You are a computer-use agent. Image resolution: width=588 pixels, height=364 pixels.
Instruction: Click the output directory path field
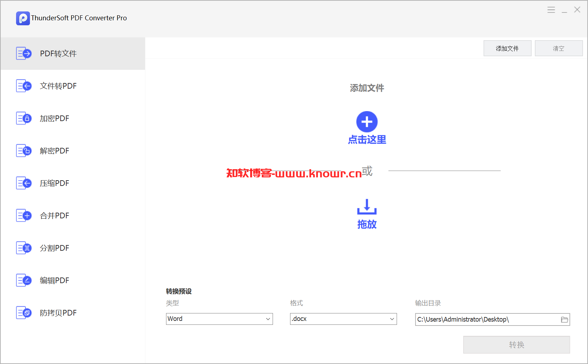(x=492, y=319)
